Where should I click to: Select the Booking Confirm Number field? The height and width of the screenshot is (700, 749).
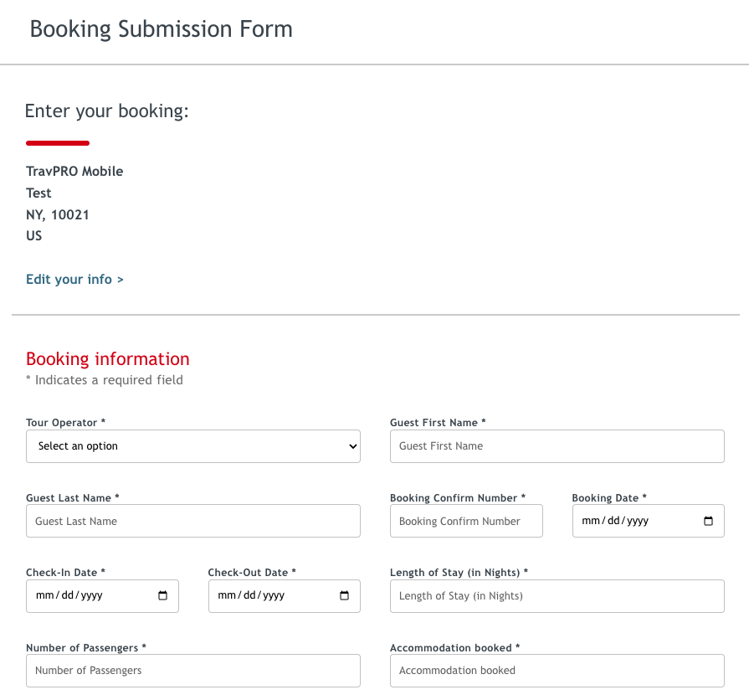point(466,521)
